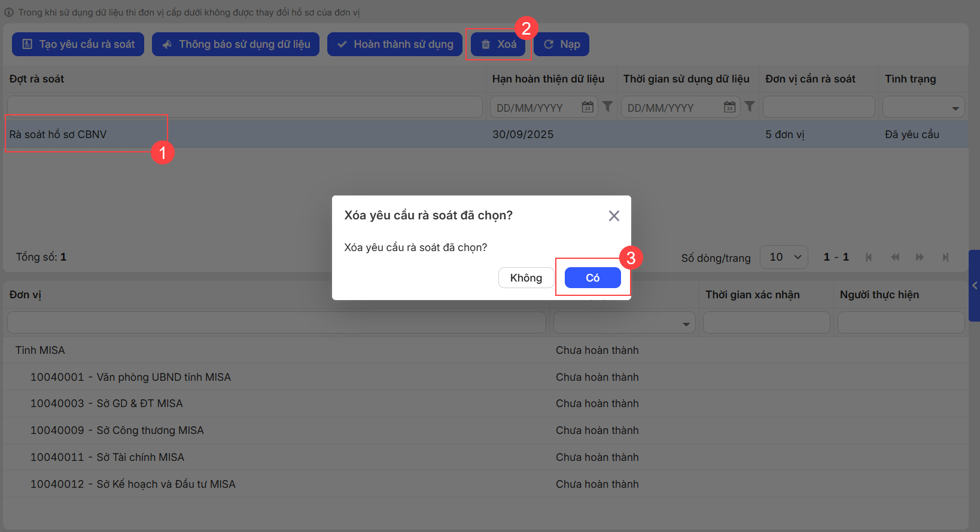Go to previous page icon
This screenshot has width=980, height=532.
894,257
